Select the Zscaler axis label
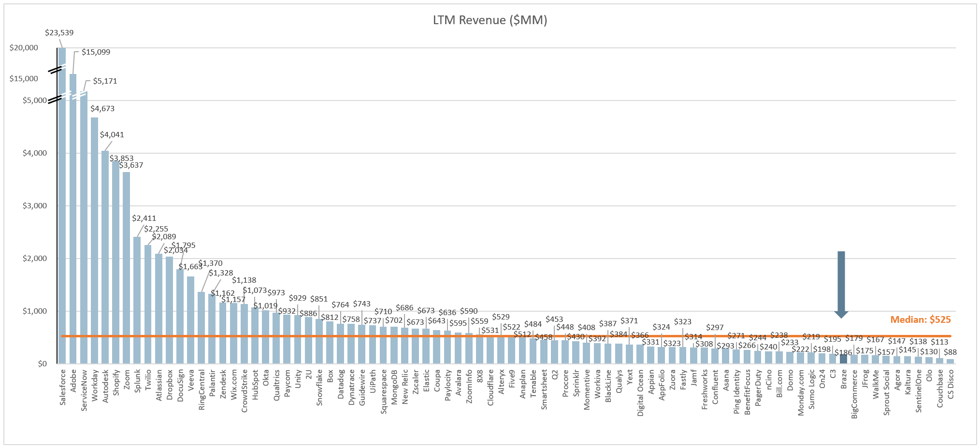The image size is (980, 448). tap(416, 383)
